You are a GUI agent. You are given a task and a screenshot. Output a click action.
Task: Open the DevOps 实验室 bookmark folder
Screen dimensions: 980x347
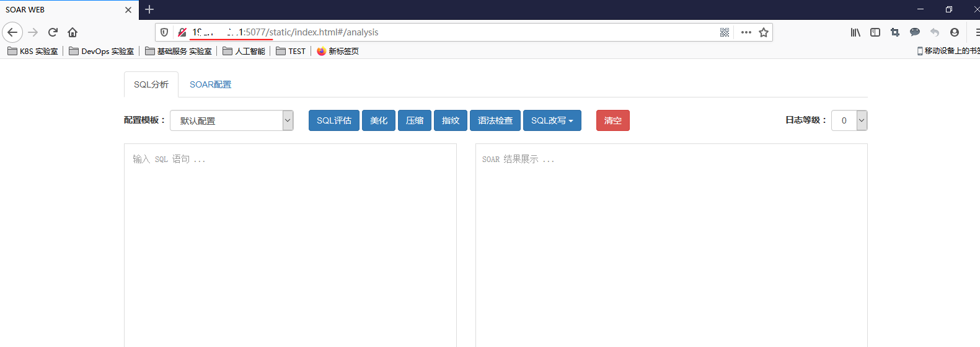click(102, 52)
